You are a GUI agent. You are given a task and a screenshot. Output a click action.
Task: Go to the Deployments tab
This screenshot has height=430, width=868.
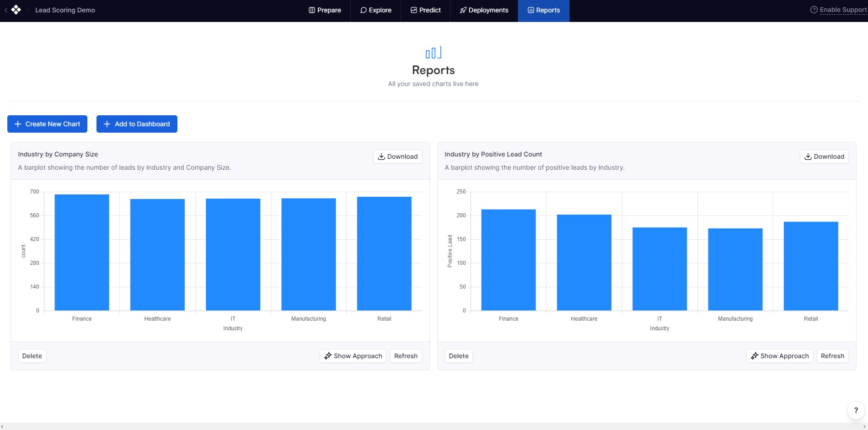(484, 10)
